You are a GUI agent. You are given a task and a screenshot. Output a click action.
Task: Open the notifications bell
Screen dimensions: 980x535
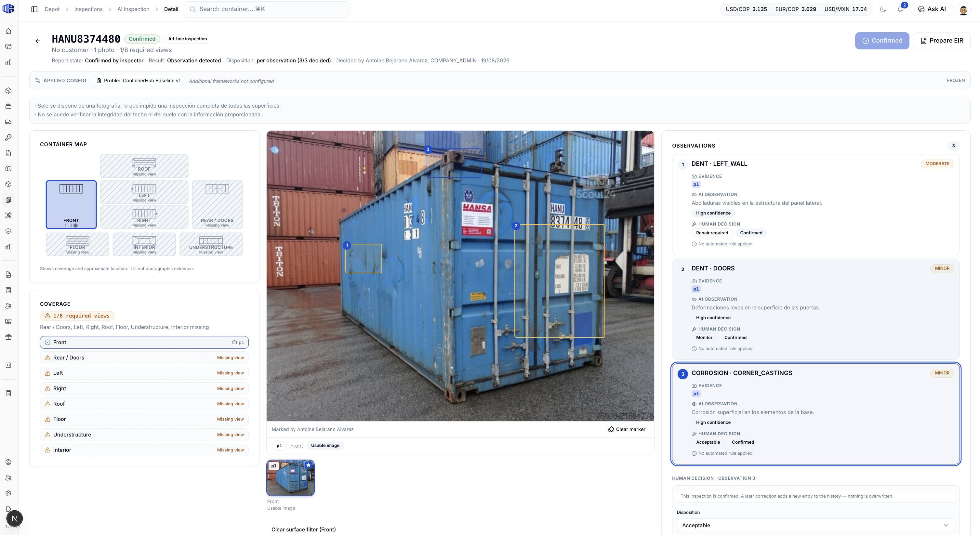[900, 9]
